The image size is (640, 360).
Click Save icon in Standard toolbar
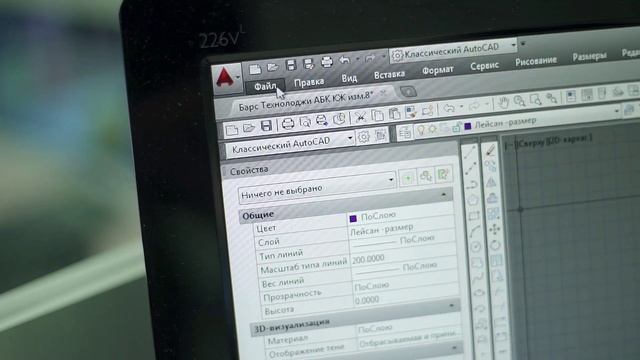point(266,126)
